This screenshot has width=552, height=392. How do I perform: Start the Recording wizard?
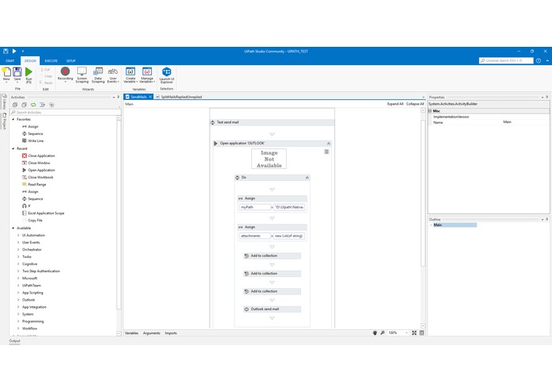point(65,71)
